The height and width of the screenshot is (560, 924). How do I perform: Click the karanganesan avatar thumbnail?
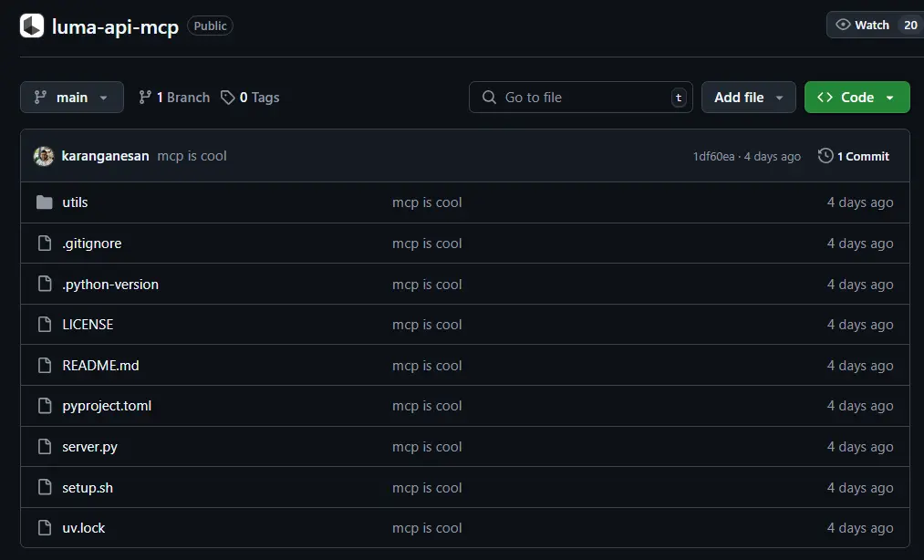point(44,156)
